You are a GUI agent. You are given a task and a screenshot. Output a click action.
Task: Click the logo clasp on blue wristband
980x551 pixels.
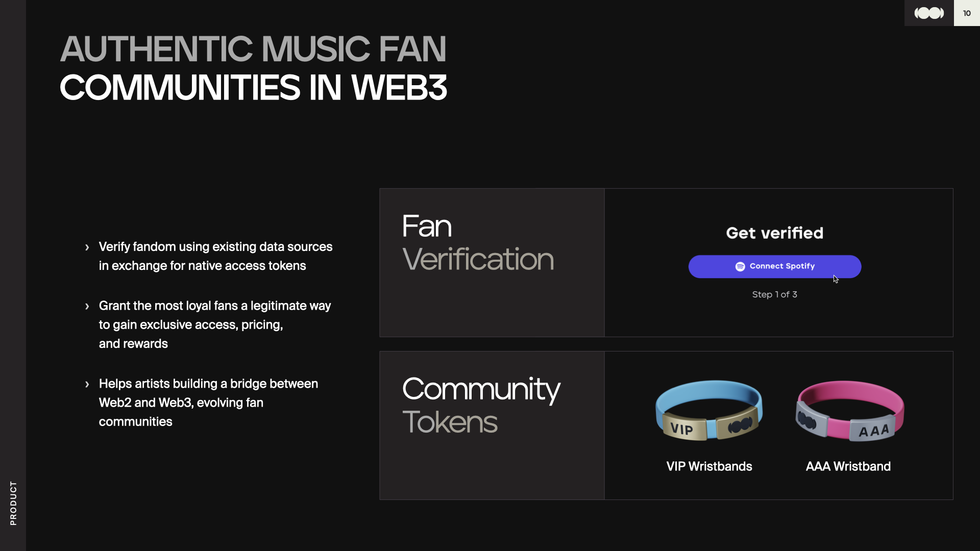pos(738,424)
